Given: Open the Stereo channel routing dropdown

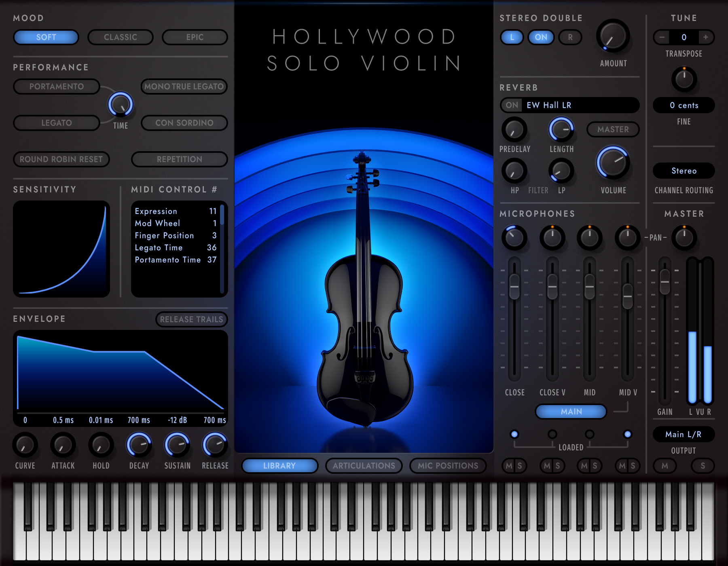Looking at the screenshot, I should tap(684, 171).
